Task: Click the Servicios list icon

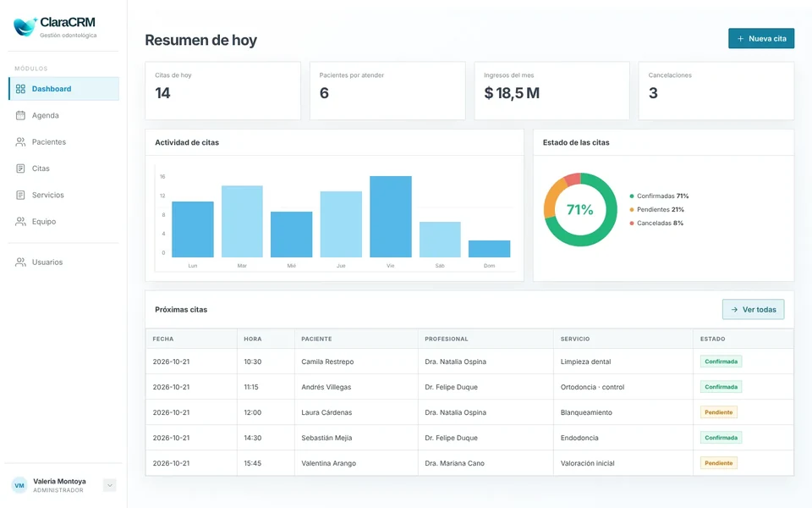Action: (20, 195)
